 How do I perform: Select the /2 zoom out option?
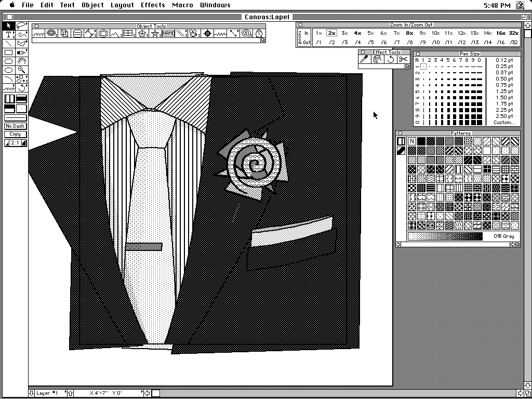[x=331, y=42]
